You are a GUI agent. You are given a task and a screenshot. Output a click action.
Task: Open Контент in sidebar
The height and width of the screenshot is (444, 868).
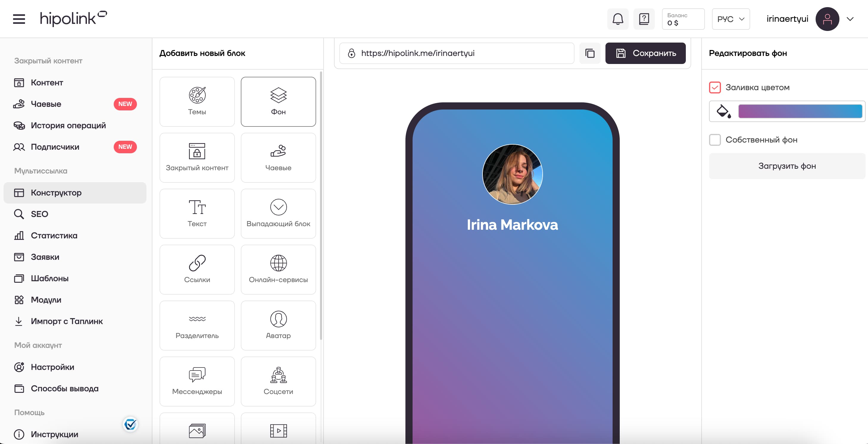[x=75, y=82]
